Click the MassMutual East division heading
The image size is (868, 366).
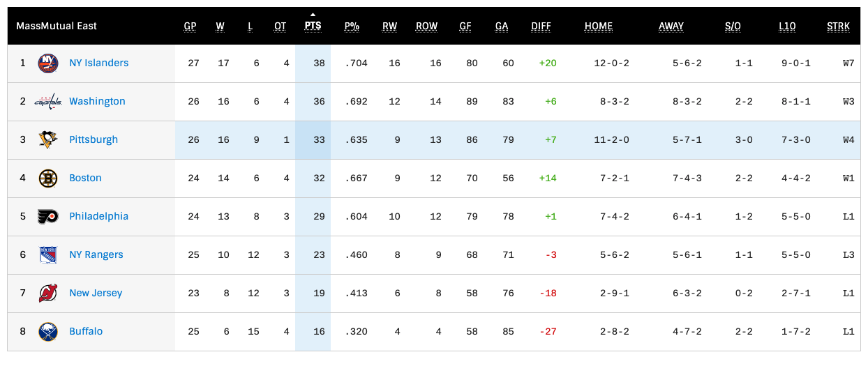click(x=57, y=26)
